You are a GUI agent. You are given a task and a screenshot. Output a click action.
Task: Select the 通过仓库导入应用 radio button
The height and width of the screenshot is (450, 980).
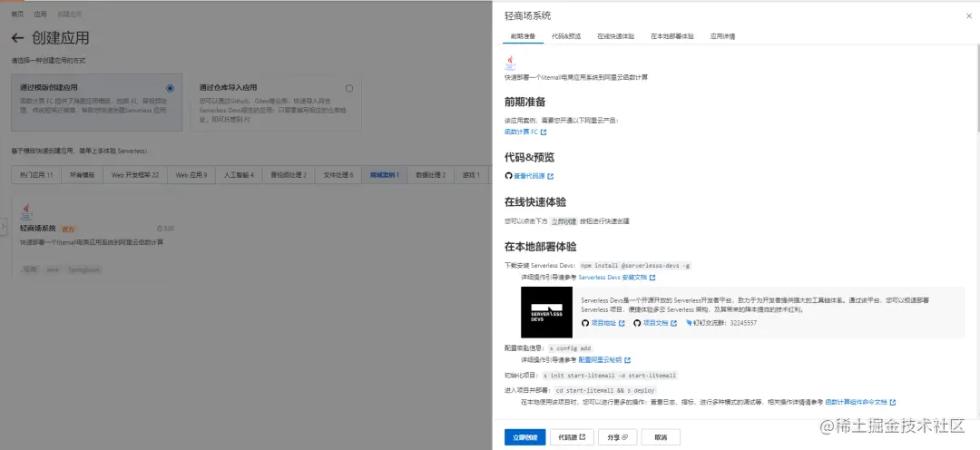[x=348, y=88]
